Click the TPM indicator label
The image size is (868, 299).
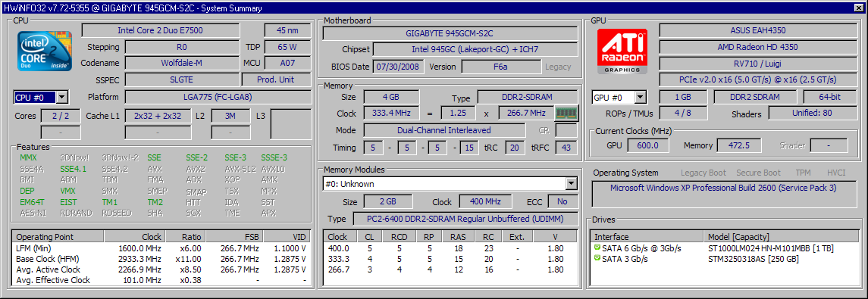pyautogui.click(x=803, y=173)
